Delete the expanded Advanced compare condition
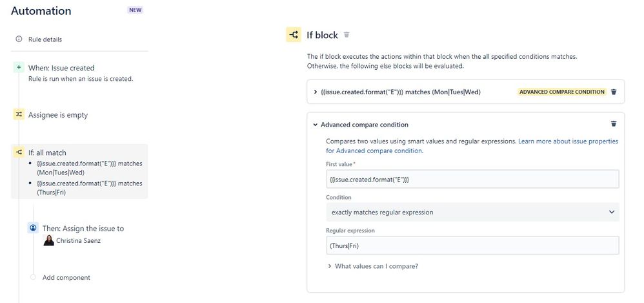The width and height of the screenshot is (644, 303). click(x=614, y=124)
